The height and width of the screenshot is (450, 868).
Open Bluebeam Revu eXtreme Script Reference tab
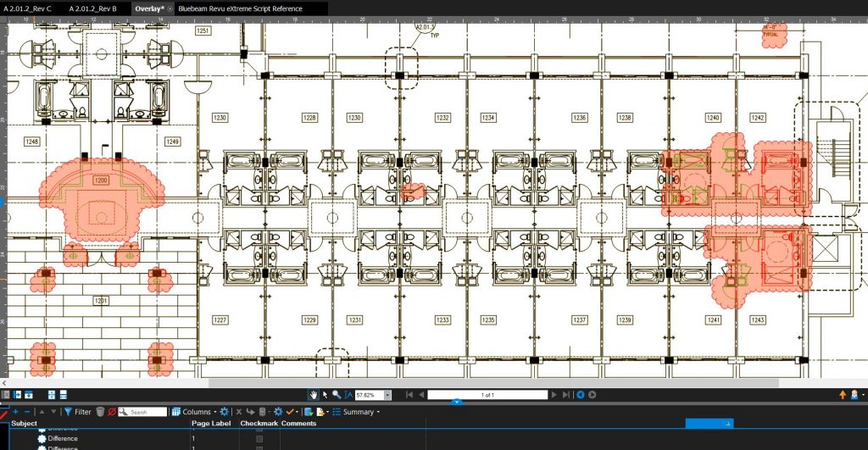tap(240, 8)
